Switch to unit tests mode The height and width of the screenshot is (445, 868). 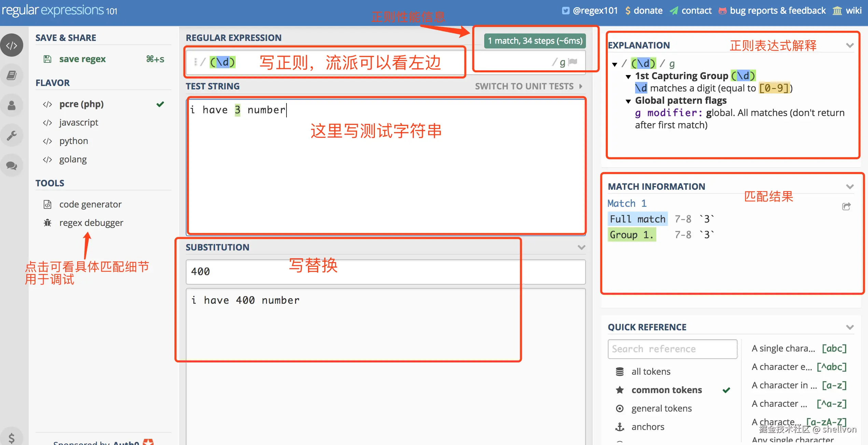coord(525,86)
